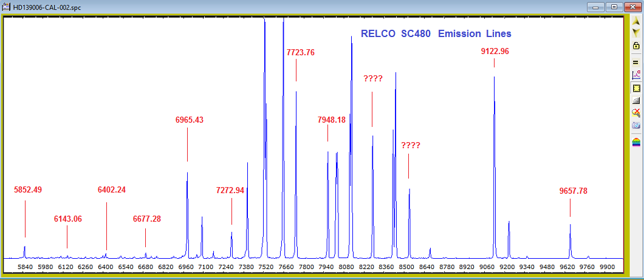
Task: Click the 6143.06 line label
Action: (x=68, y=219)
